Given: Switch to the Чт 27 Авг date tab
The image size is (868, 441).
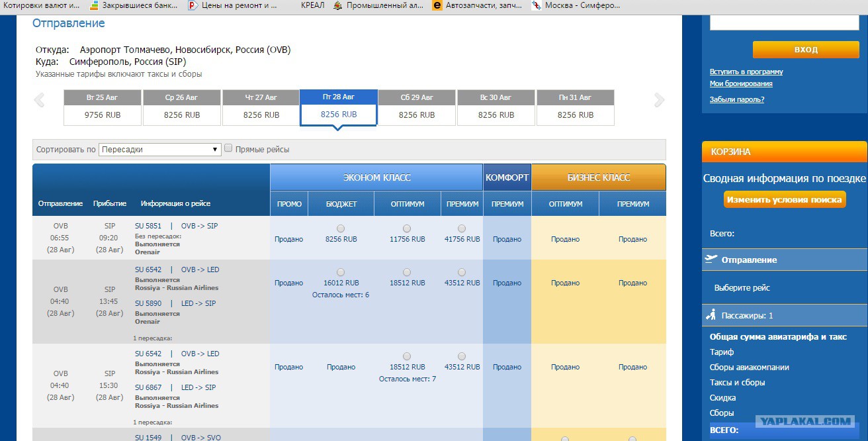Looking at the screenshot, I should click(261, 107).
